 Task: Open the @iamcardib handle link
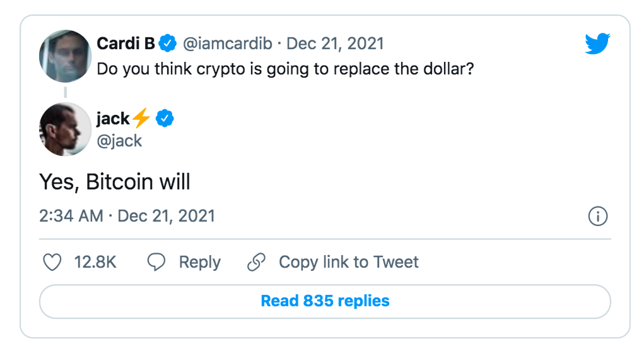pyautogui.click(x=227, y=44)
